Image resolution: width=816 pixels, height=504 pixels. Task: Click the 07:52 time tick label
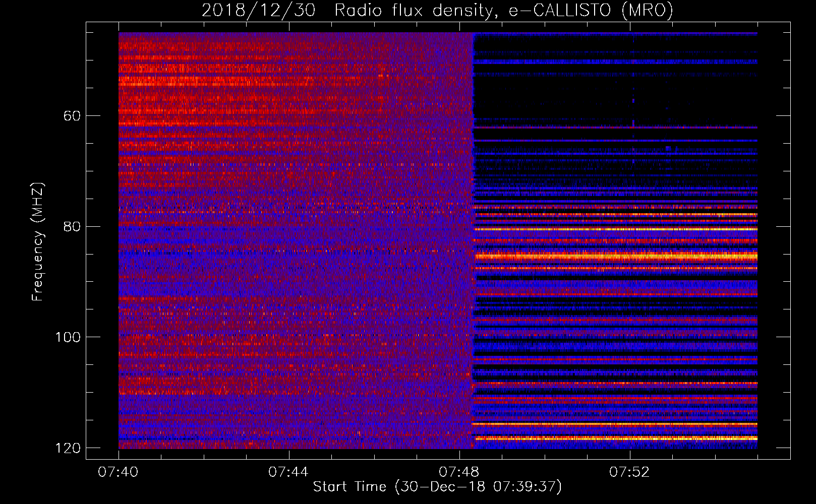pyautogui.click(x=629, y=472)
